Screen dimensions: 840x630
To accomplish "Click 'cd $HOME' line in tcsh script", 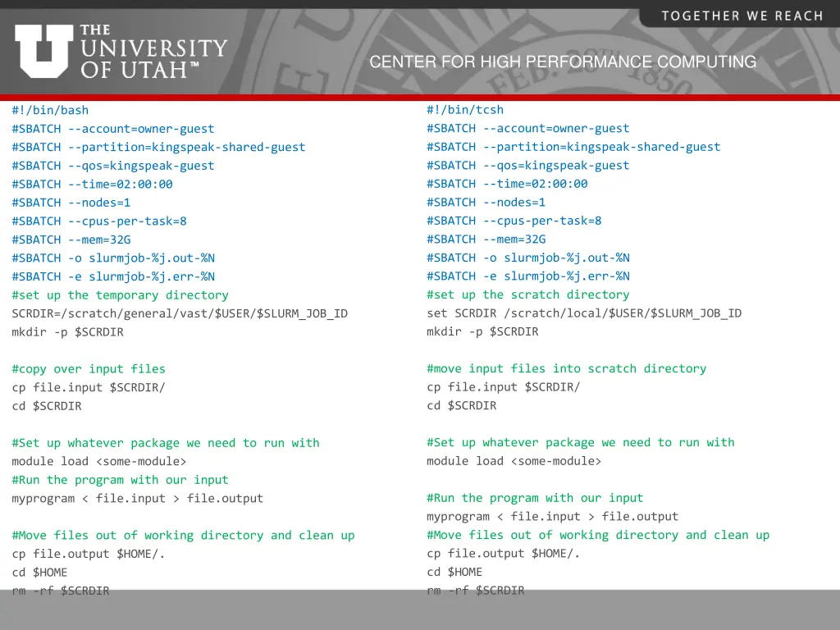I will [454, 572].
